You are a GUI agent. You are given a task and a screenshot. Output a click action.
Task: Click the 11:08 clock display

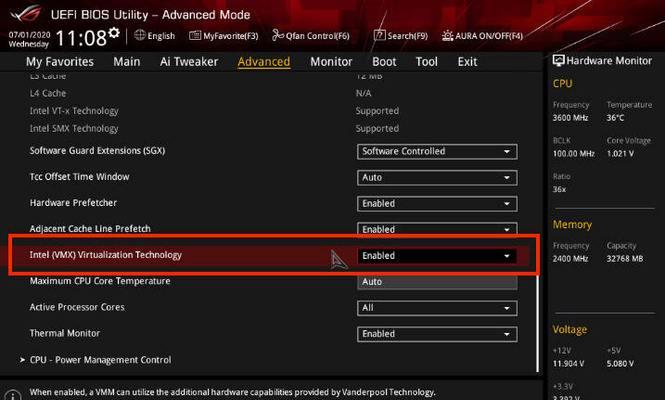[81, 38]
